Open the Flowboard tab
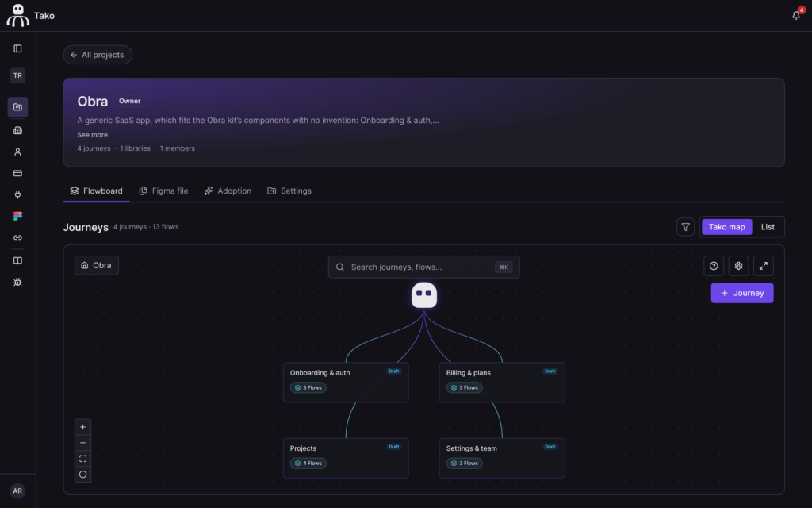Screen dimensions: 812x508 (x=96, y=190)
